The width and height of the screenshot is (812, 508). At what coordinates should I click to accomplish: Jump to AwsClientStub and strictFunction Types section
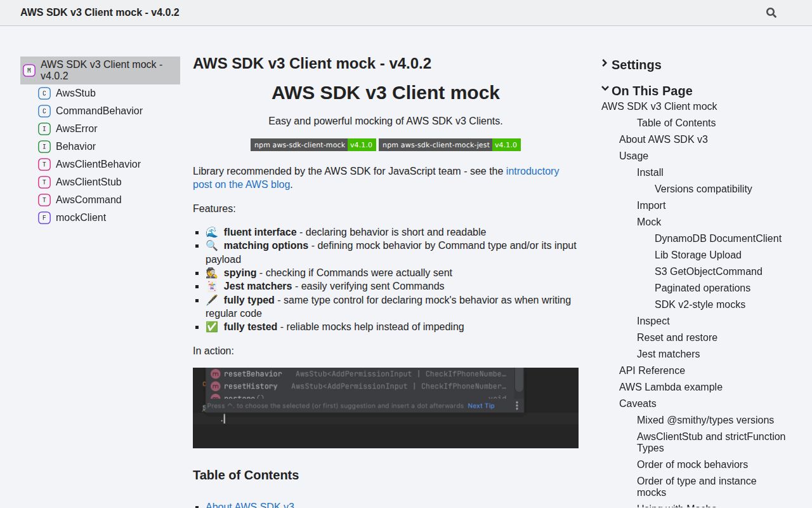(711, 442)
